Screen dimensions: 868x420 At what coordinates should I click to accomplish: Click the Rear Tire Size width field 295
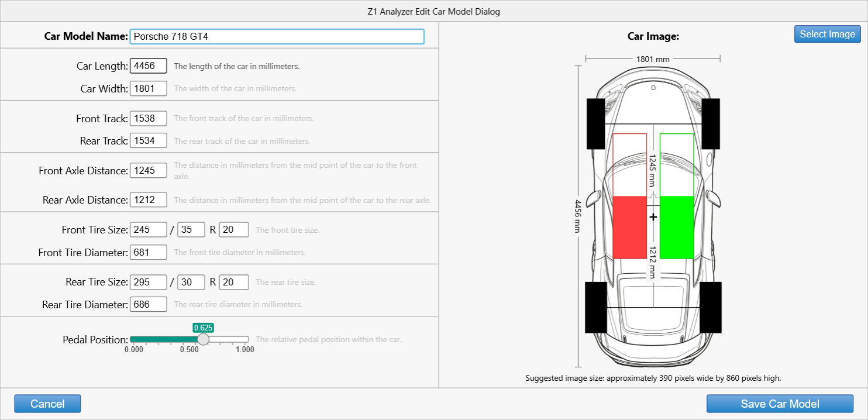[149, 283]
